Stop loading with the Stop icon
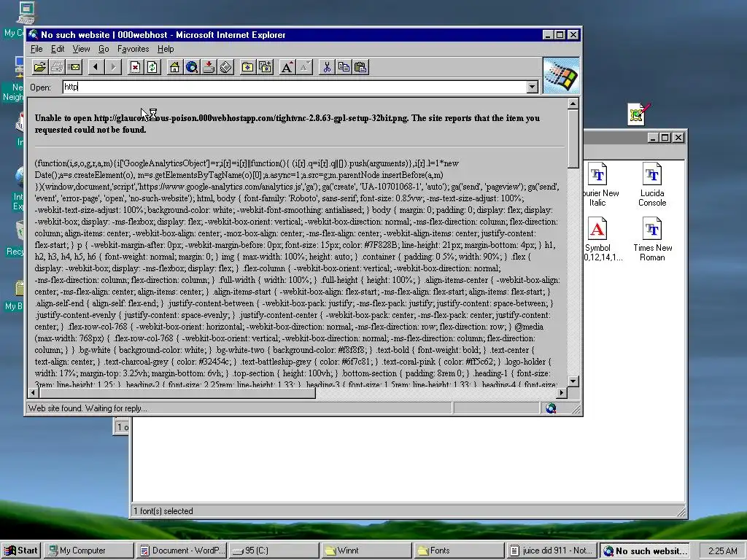The width and height of the screenshot is (747, 560). tap(135, 67)
